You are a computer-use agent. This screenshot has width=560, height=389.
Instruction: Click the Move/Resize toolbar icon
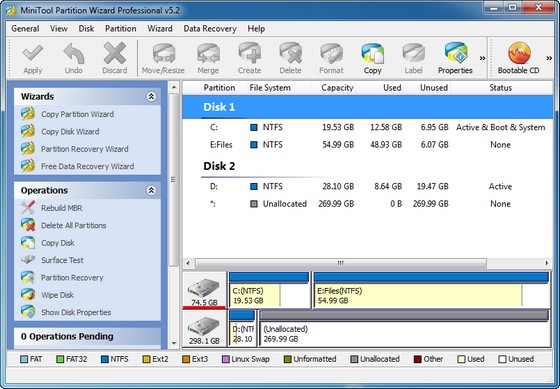[x=163, y=58]
